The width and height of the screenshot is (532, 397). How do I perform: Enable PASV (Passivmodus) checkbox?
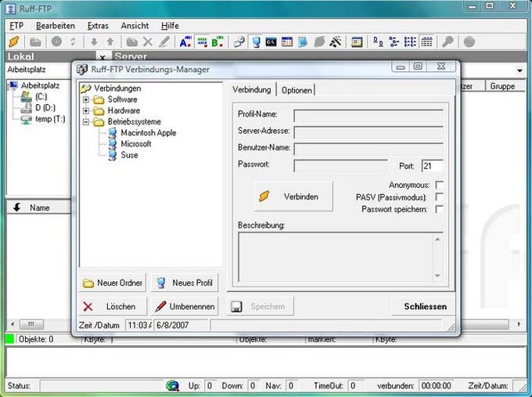click(x=439, y=197)
